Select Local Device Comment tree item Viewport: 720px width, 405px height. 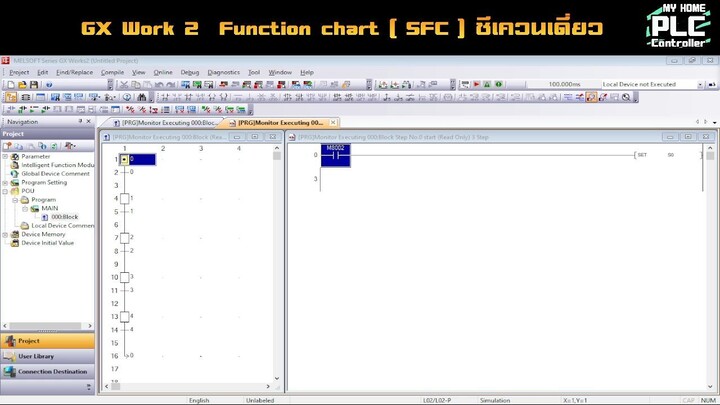click(x=62, y=225)
